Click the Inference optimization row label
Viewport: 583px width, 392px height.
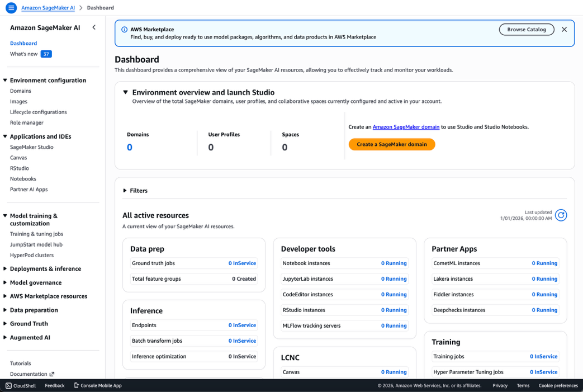click(x=159, y=356)
